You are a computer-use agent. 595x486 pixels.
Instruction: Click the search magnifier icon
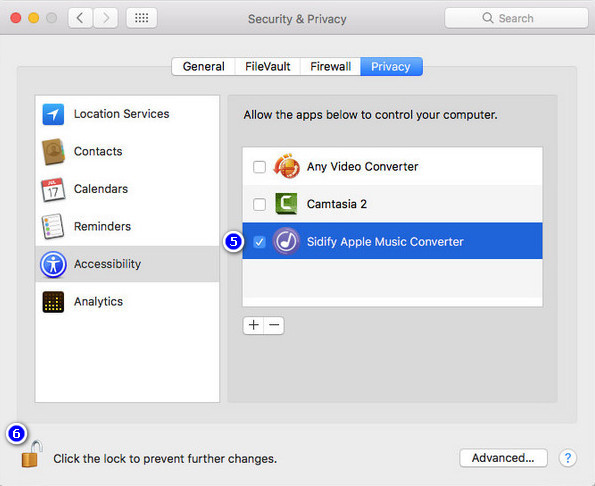pyautogui.click(x=488, y=18)
